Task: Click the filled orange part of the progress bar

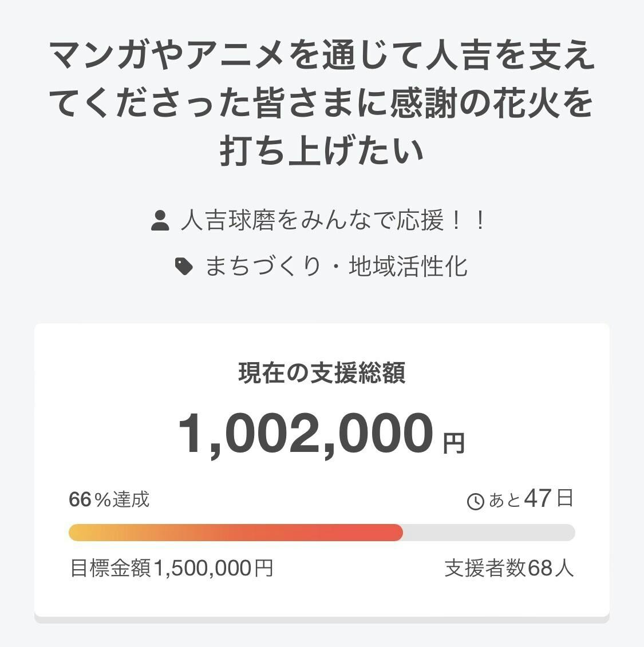Action: 235,533
